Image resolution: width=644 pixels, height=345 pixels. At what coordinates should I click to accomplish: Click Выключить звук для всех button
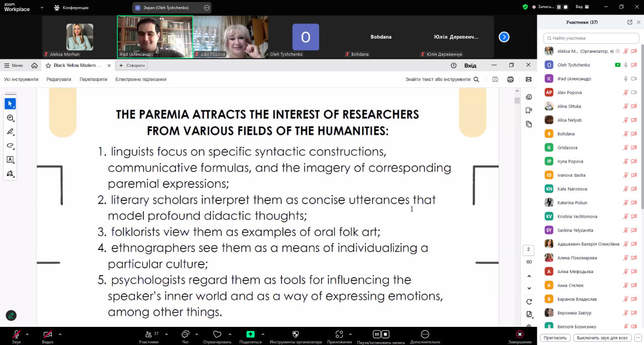(x=602, y=337)
